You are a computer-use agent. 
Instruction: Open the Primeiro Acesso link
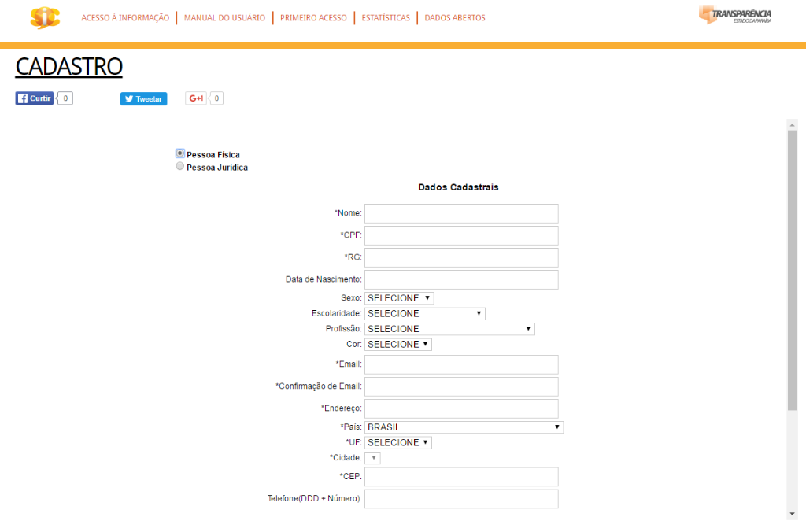(313, 18)
